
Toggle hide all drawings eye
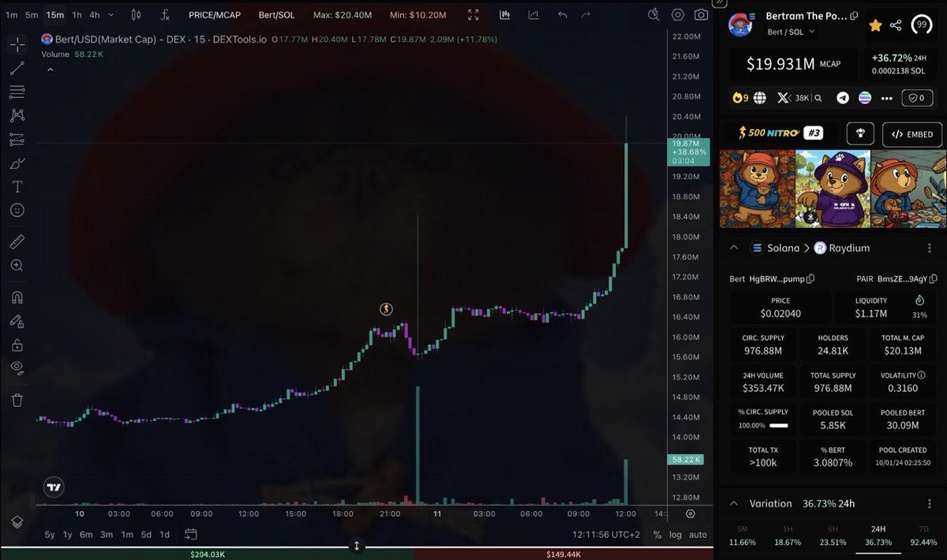[x=17, y=368]
